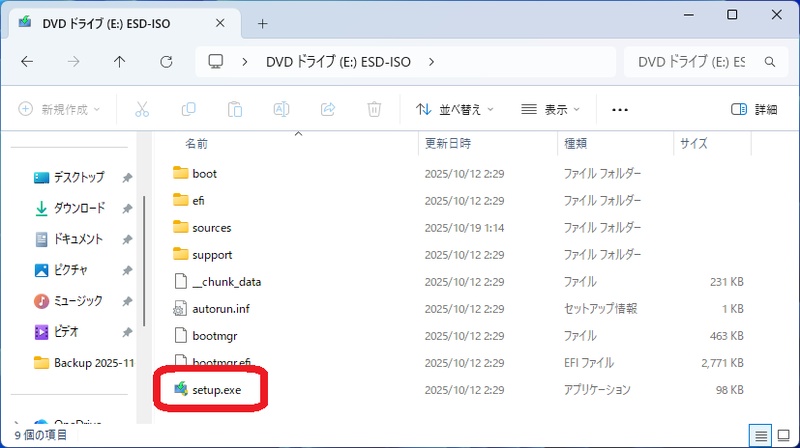Click the pin icon beside ピクチャ
The width and height of the screenshot is (800, 448).
[x=127, y=270]
